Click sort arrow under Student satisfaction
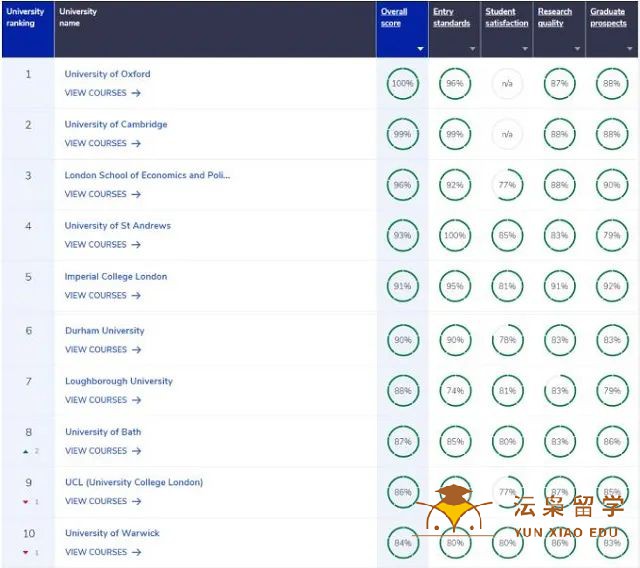The width and height of the screenshot is (640, 568). (525, 49)
